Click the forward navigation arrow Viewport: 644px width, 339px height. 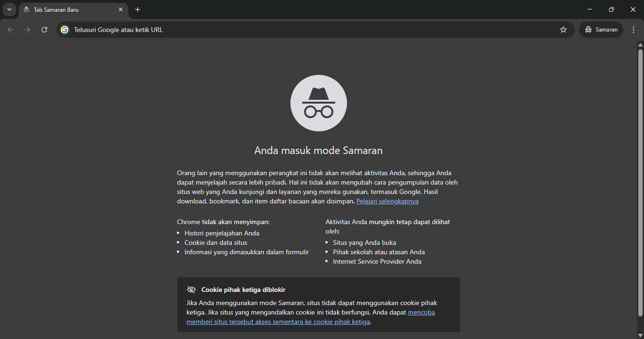coord(27,29)
